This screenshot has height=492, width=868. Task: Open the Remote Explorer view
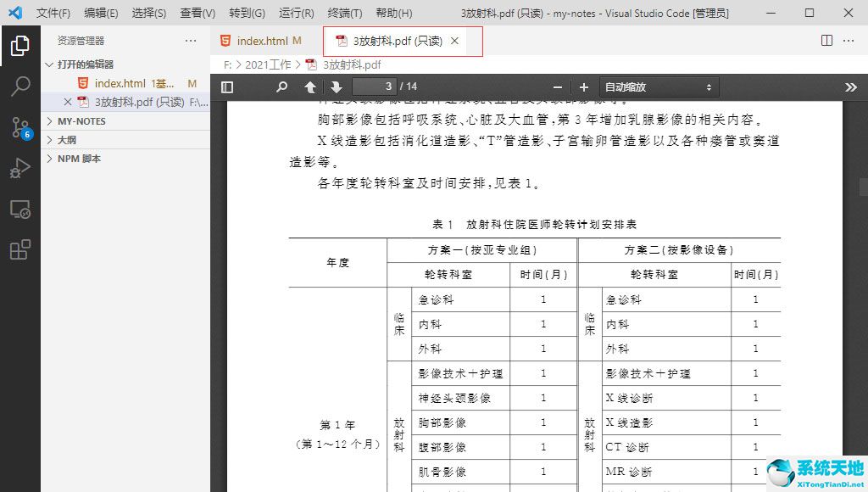pos(20,210)
